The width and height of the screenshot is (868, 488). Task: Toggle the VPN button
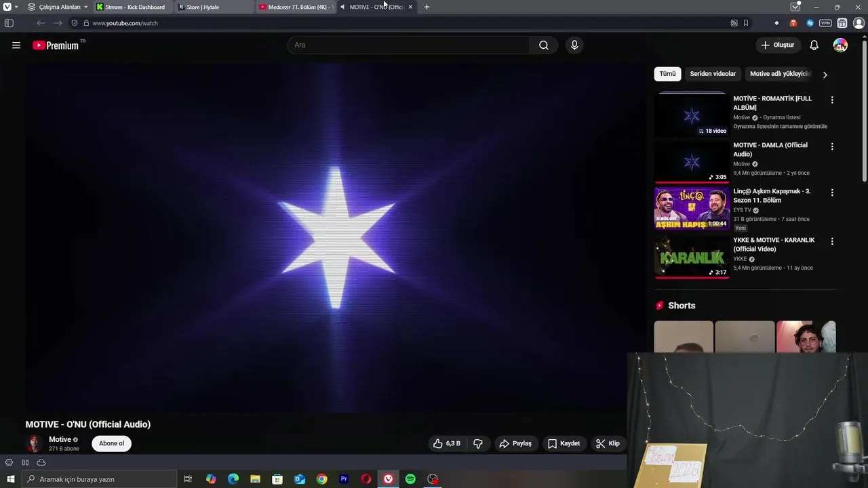tap(825, 23)
